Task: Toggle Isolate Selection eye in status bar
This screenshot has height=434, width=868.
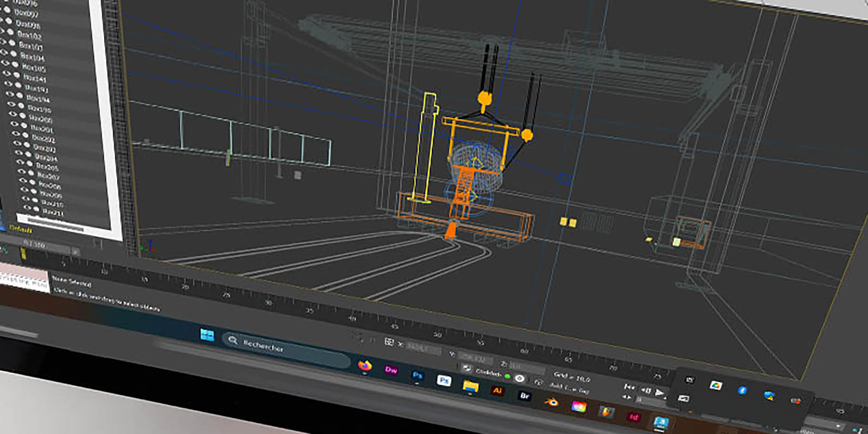Action: 519,379
